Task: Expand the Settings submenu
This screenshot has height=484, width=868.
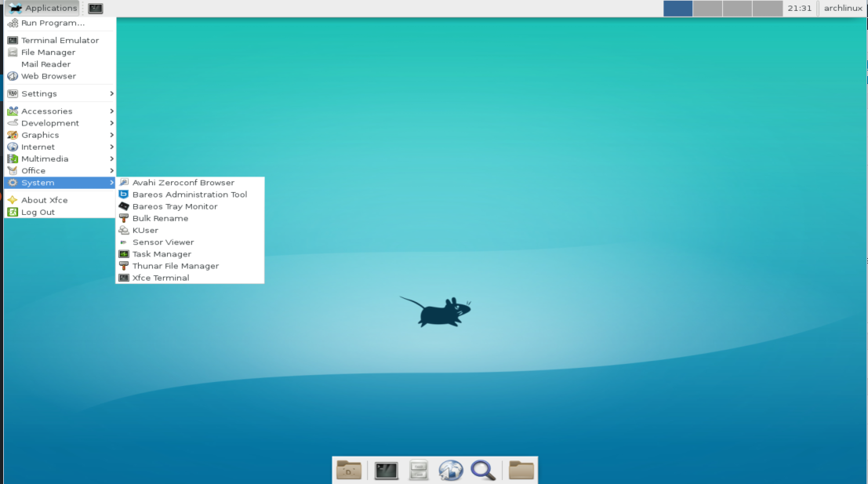Action: point(60,93)
